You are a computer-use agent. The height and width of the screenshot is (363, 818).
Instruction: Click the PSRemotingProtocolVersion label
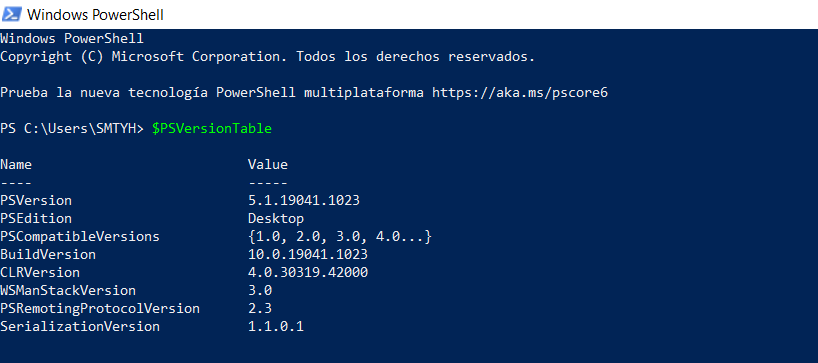coord(100,309)
